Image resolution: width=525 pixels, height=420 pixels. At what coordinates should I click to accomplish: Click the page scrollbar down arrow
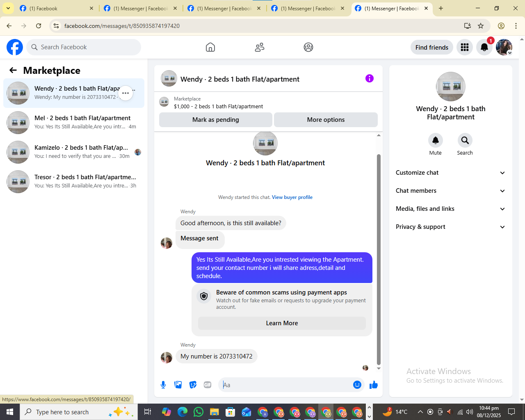pyautogui.click(x=522, y=399)
